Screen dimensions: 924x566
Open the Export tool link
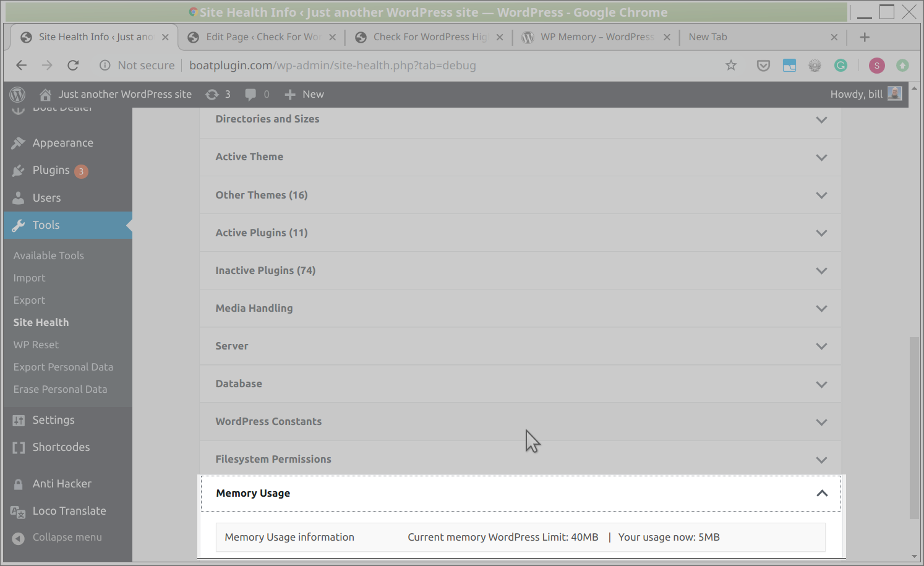click(x=29, y=300)
